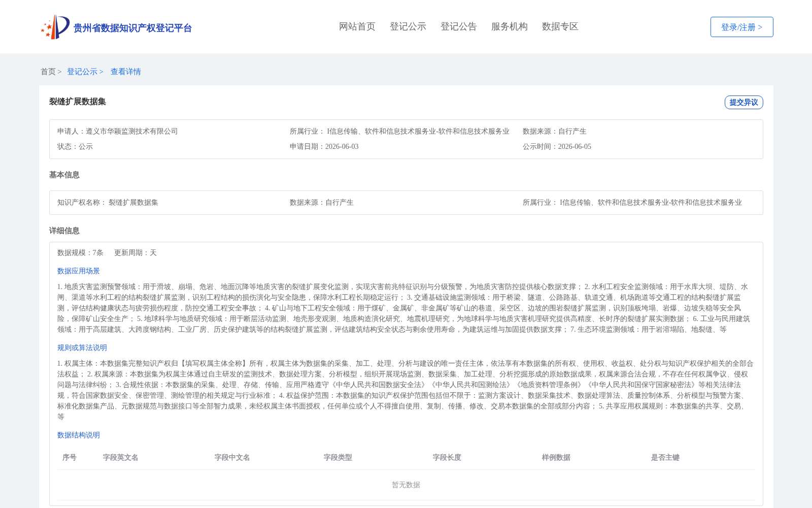Click the 暂无数据 empty table message
The height and width of the screenshot is (508, 812).
pyautogui.click(x=406, y=485)
